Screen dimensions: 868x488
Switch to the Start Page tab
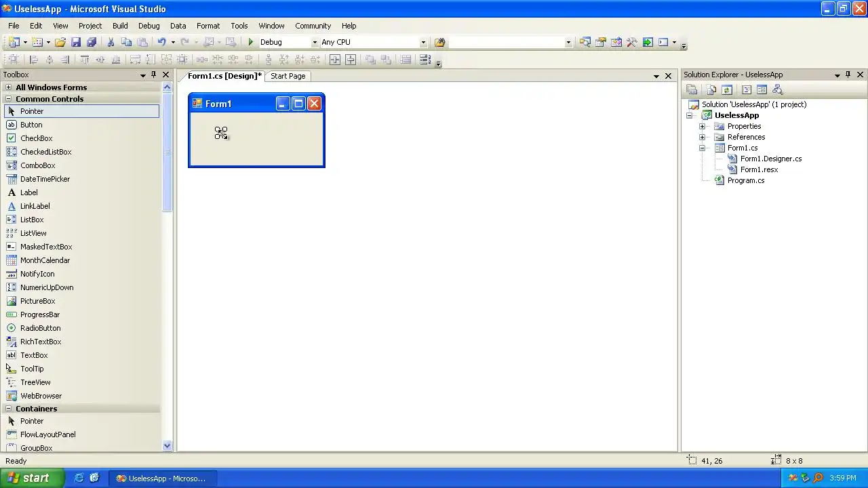[x=288, y=76]
